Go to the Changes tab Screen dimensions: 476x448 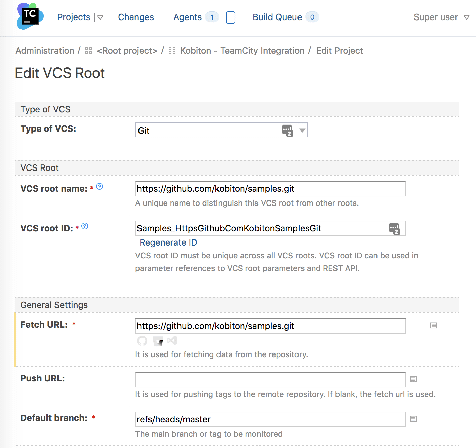click(136, 17)
